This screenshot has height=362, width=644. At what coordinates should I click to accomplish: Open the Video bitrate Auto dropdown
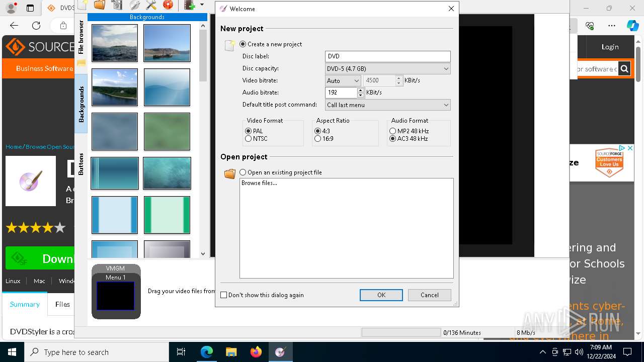click(x=343, y=80)
